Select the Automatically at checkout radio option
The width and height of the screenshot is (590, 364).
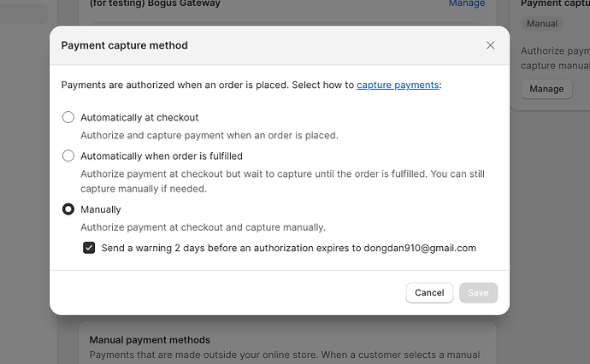point(68,117)
